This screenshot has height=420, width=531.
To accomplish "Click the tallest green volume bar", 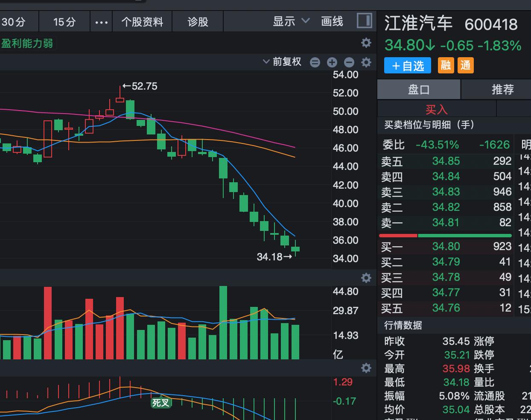I will pyautogui.click(x=223, y=323).
